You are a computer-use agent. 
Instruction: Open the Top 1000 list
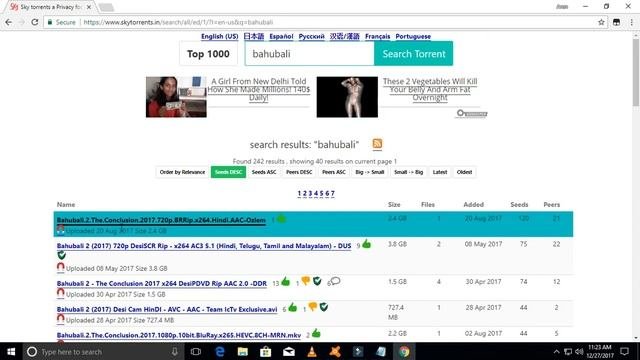208,53
